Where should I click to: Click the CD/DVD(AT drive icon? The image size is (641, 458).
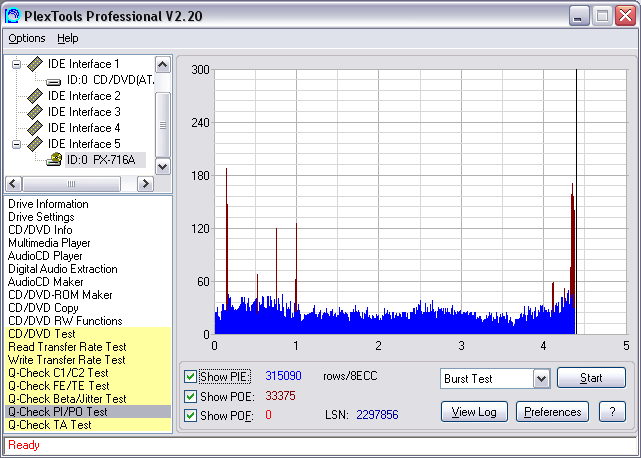54,81
